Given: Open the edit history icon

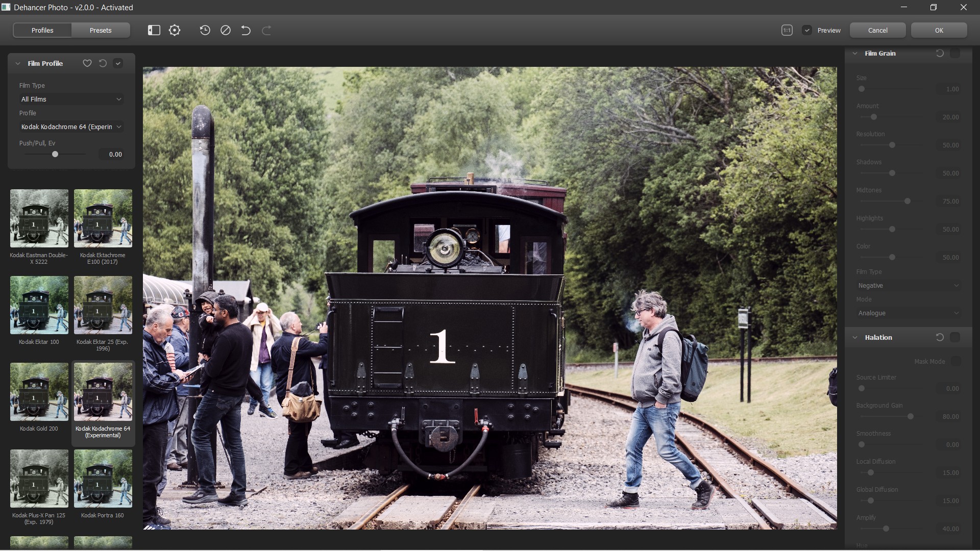Looking at the screenshot, I should [x=205, y=30].
